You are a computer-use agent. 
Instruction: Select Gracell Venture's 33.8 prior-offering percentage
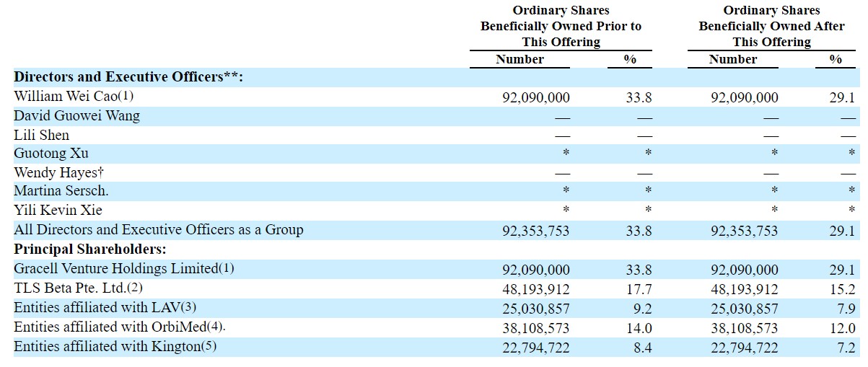[x=640, y=270]
